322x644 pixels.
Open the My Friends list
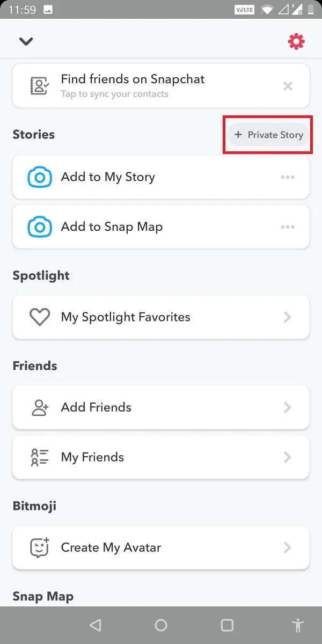(161, 457)
